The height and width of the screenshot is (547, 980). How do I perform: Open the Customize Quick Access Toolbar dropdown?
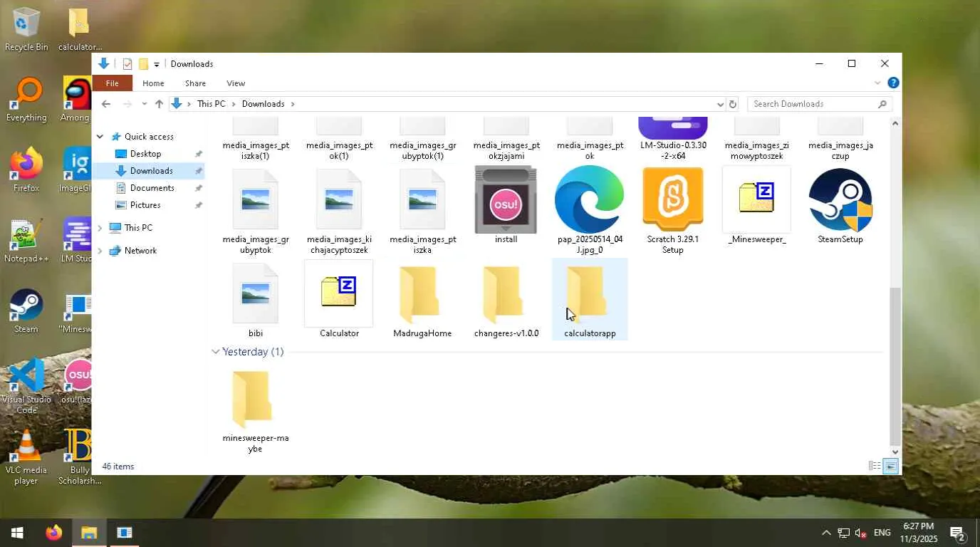pos(157,64)
